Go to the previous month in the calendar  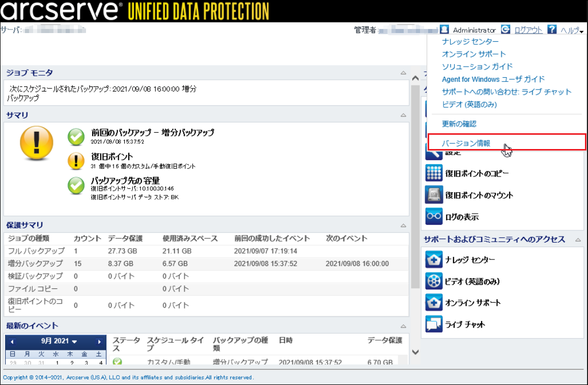coord(12,342)
